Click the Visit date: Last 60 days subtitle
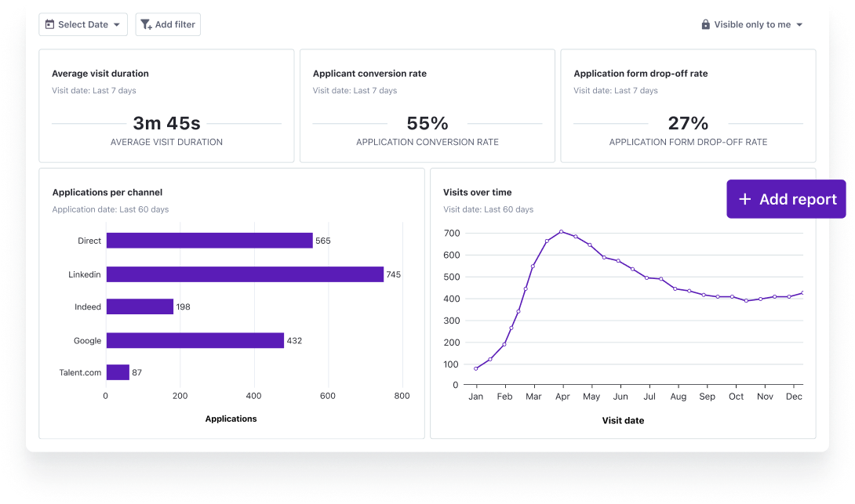 [489, 209]
